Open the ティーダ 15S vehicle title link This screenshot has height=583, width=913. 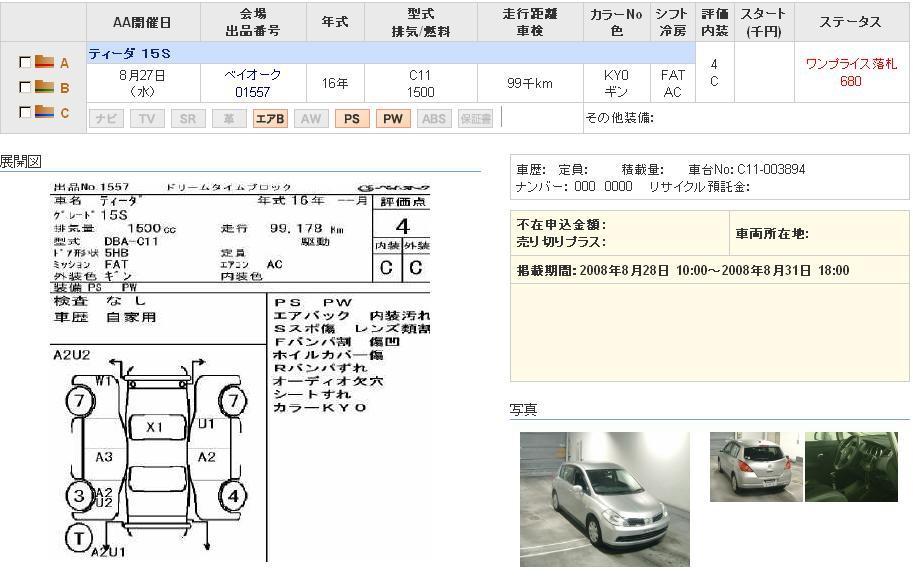click(x=129, y=54)
